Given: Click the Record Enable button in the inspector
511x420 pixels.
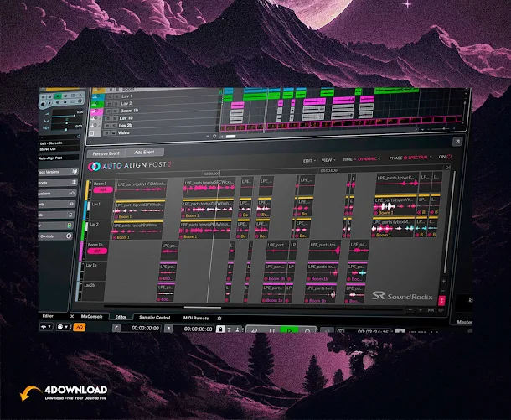Looking at the screenshot, I should point(43,104).
